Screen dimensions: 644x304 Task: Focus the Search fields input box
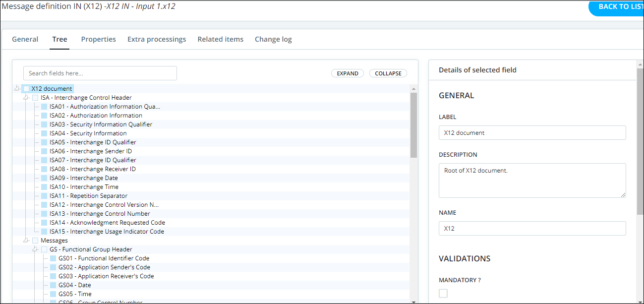100,73
